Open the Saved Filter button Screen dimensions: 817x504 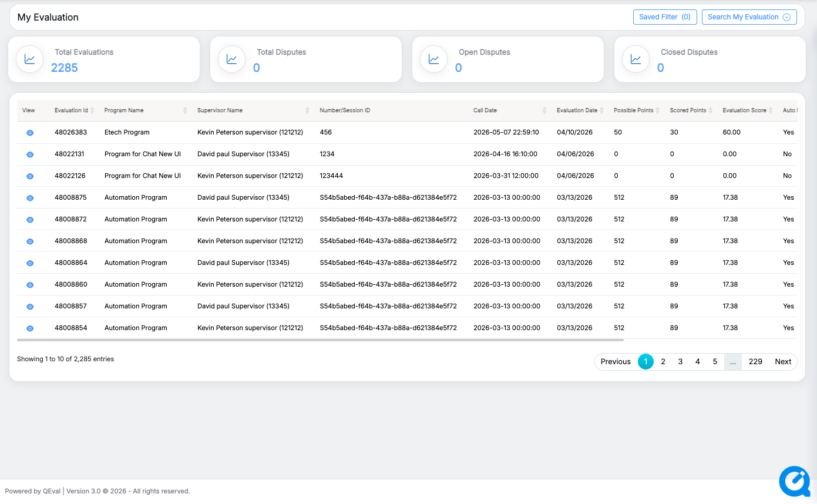664,17
